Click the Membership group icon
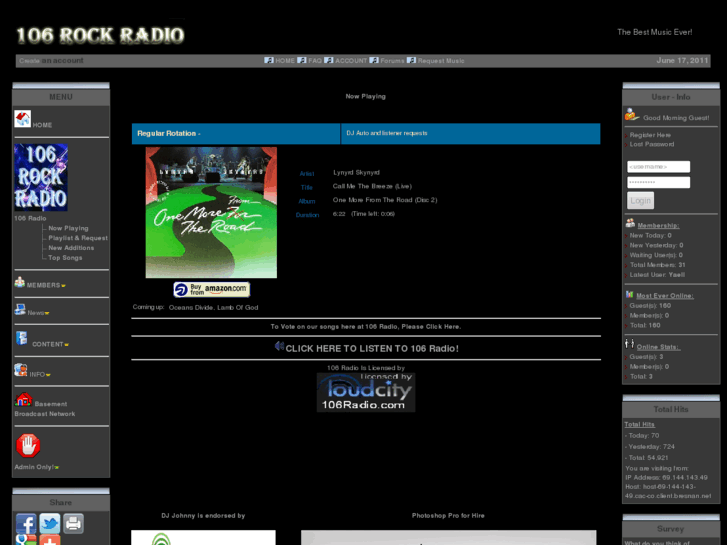The width and height of the screenshot is (727, 545). [630, 223]
